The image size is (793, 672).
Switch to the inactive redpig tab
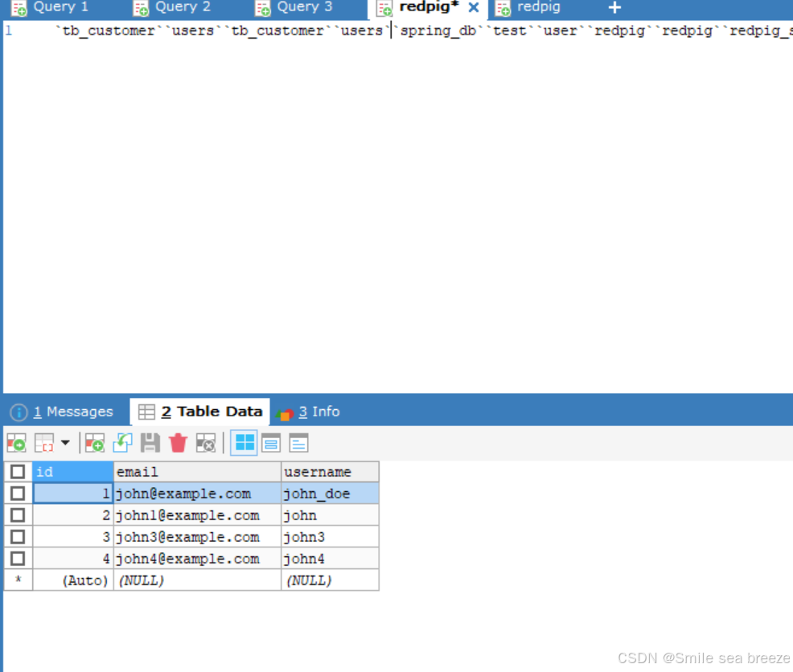tap(539, 7)
